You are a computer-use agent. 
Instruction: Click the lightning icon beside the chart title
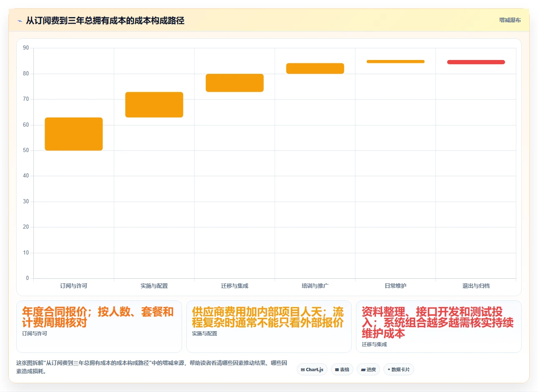coord(20,21)
